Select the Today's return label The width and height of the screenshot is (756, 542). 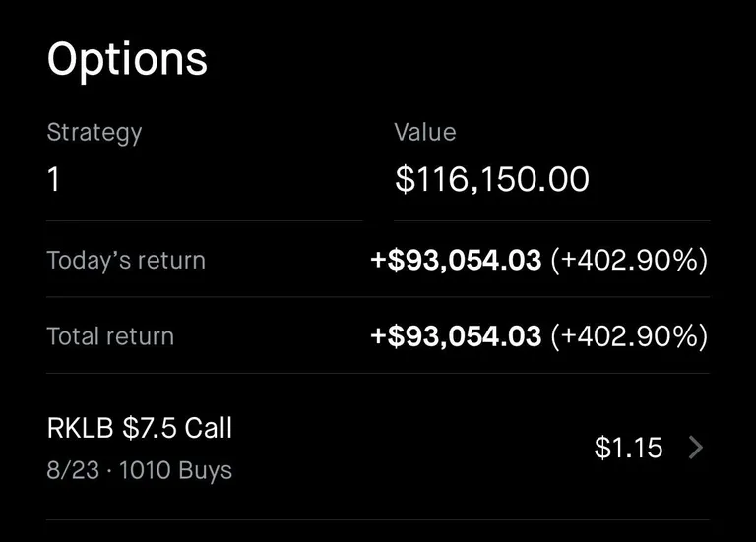coord(126,261)
